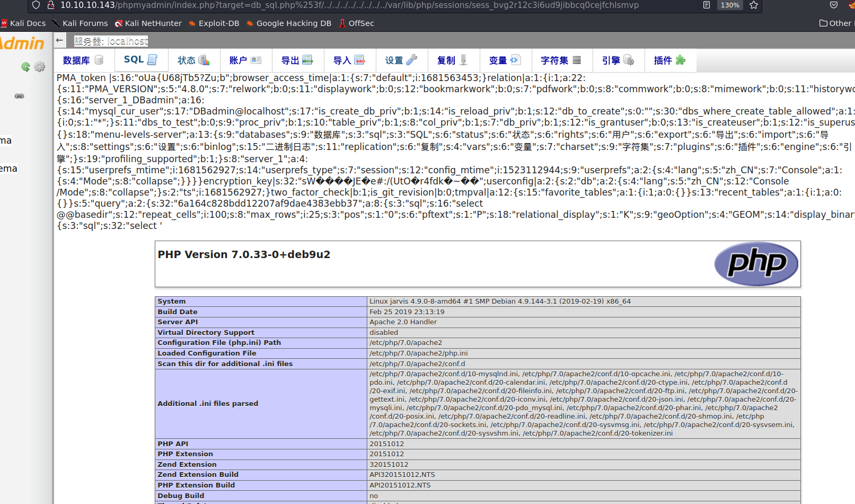Click the Pocket save icon in toolbar
The height and width of the screenshot is (504, 855).
pos(834,5)
